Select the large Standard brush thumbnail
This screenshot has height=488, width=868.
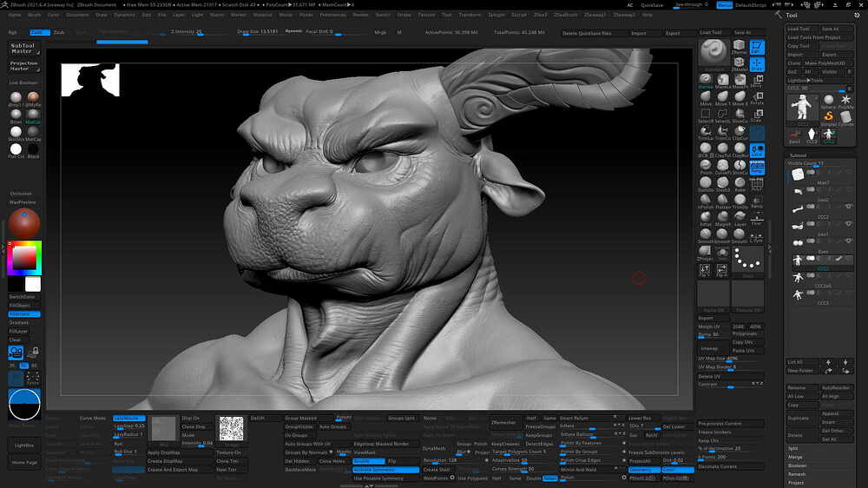pyautogui.click(x=713, y=53)
